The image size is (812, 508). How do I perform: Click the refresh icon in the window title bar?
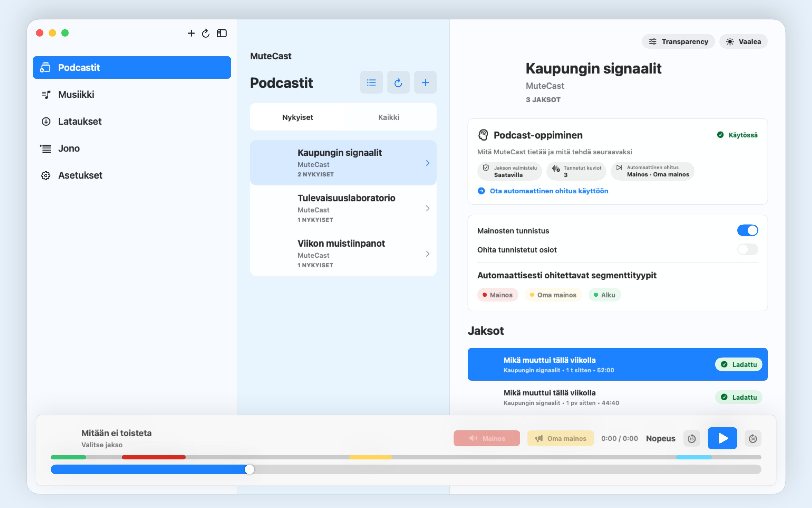(206, 33)
